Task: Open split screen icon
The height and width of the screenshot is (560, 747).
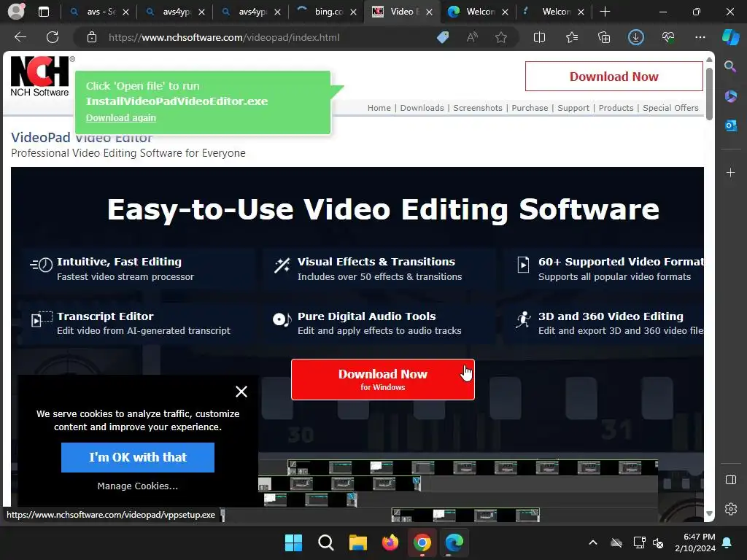Action: (539, 37)
